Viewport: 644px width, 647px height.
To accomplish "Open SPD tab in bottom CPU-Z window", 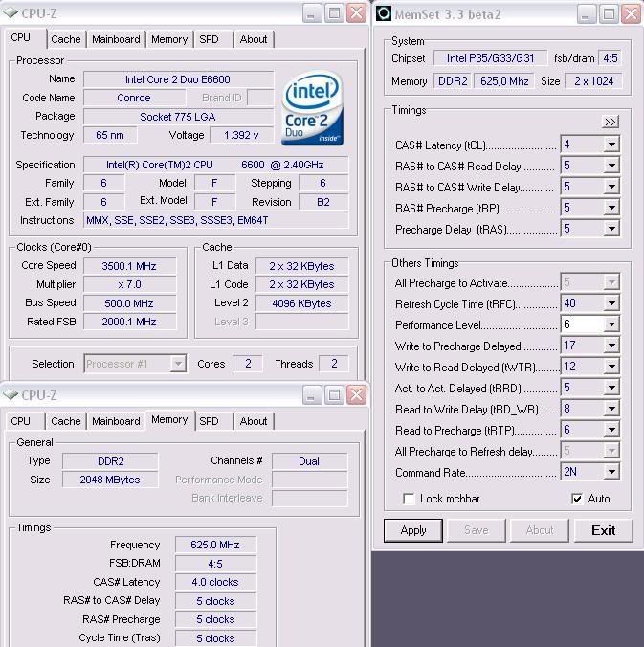I will pyautogui.click(x=213, y=421).
